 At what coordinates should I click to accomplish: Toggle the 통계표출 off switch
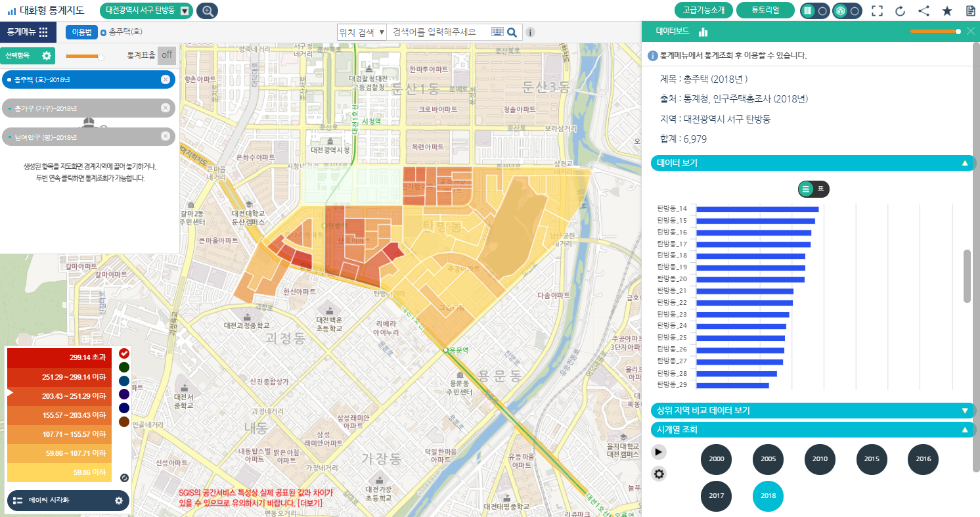click(167, 56)
